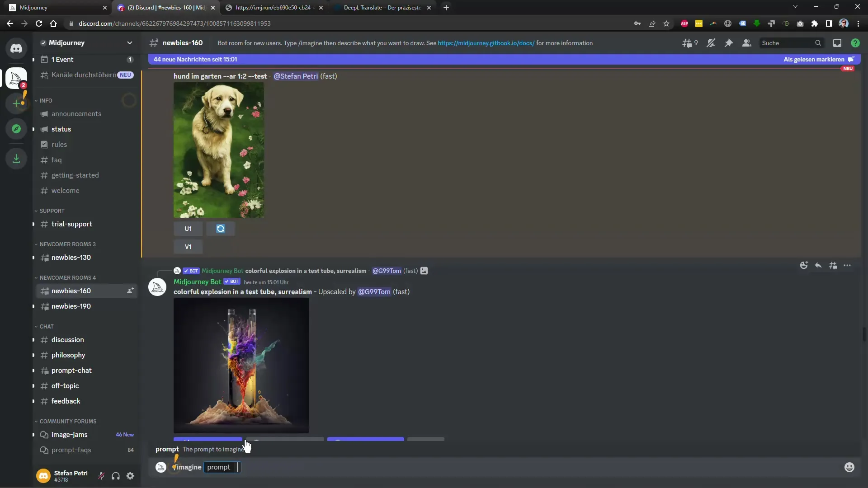Click the download/install icon in sidebar
The width and height of the screenshot is (868, 488).
click(x=16, y=158)
